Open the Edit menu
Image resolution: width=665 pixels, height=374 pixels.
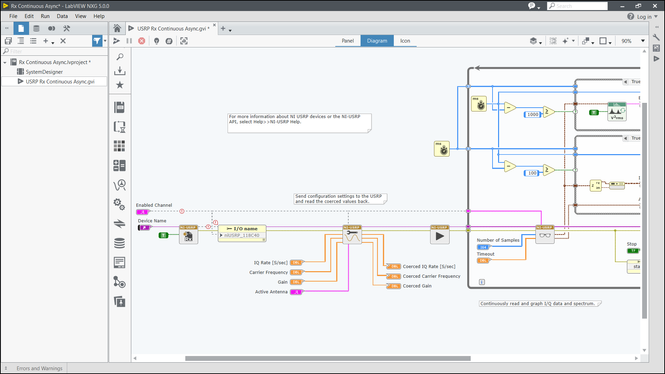pyautogui.click(x=29, y=16)
